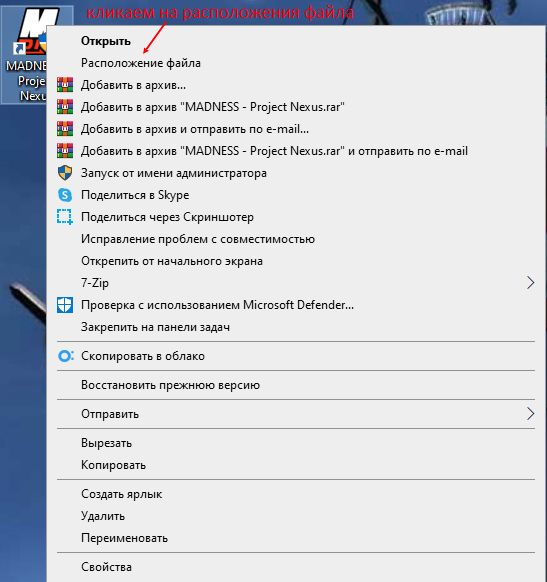Open the 'Отправить' menu entry
Viewport: 547px width, 582px height.
point(296,414)
